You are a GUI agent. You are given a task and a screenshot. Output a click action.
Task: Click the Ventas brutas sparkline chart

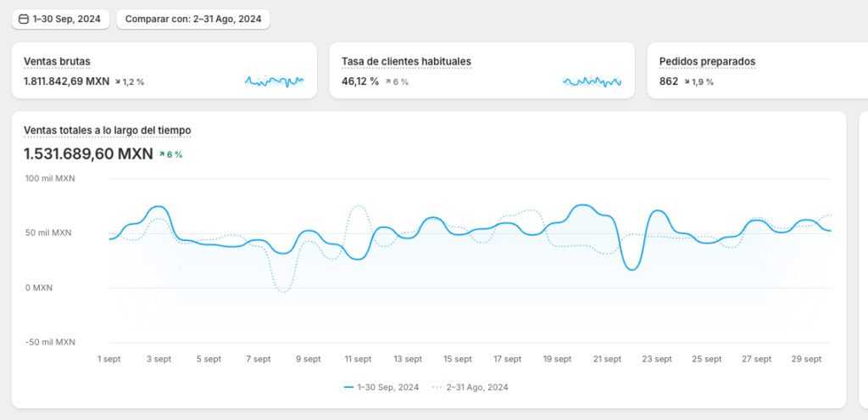pyautogui.click(x=274, y=81)
